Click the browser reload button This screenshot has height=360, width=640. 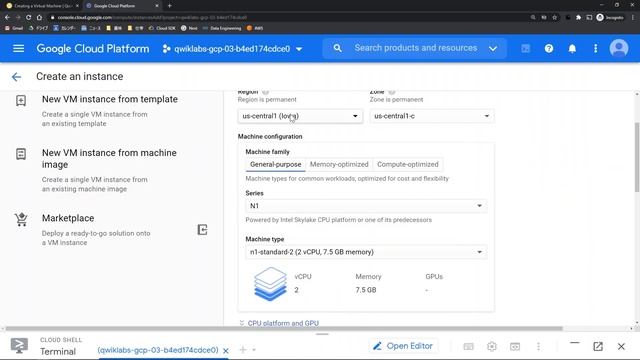(28, 18)
